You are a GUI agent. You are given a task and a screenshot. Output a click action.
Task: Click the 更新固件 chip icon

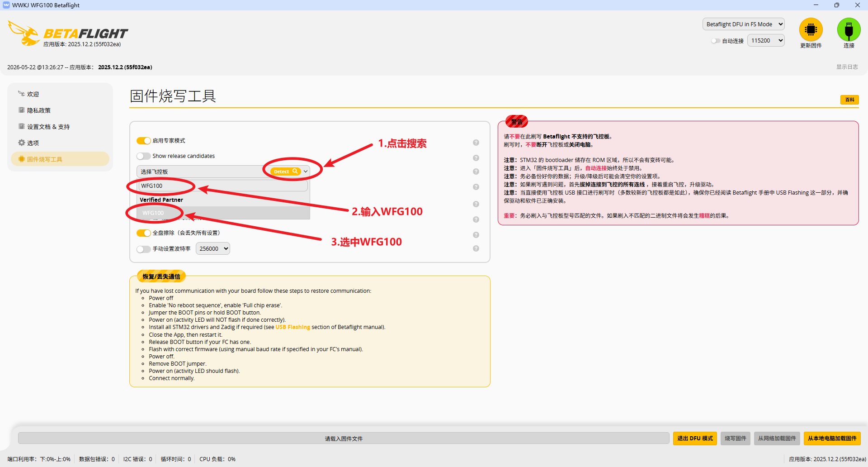tap(811, 29)
